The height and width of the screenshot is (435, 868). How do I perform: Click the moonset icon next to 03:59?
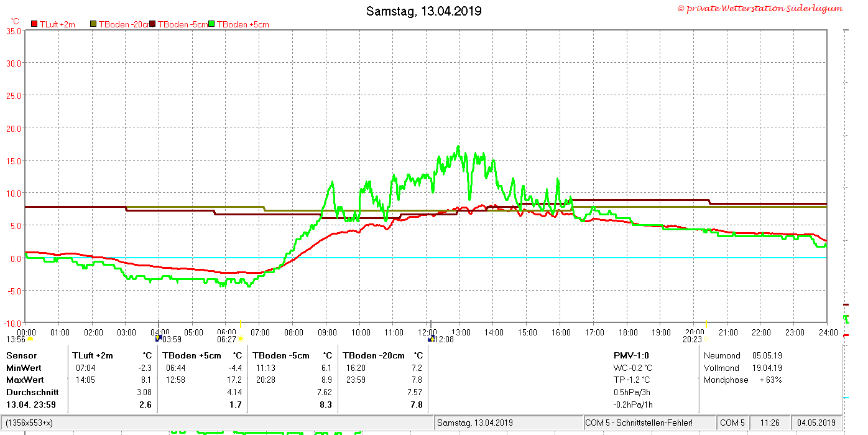pos(158,339)
